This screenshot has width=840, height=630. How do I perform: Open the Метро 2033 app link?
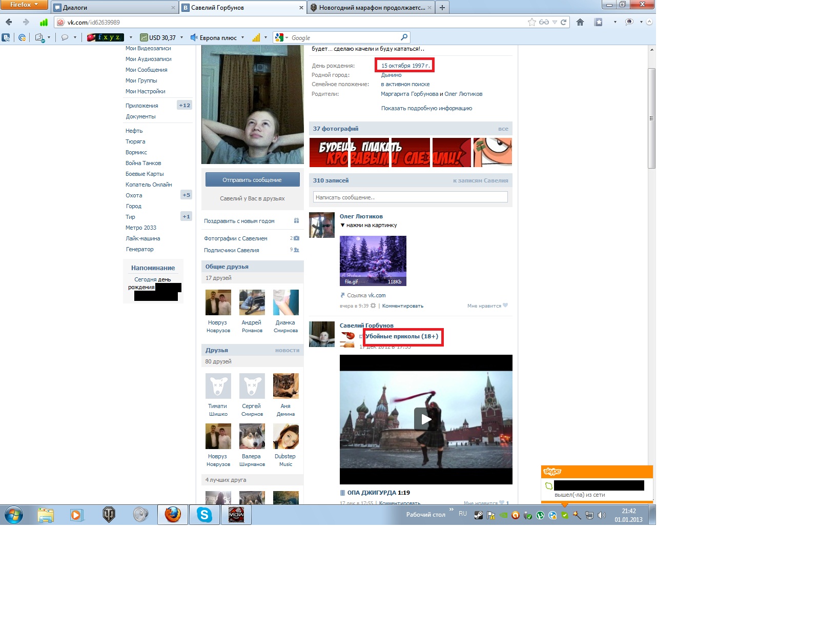coord(140,228)
